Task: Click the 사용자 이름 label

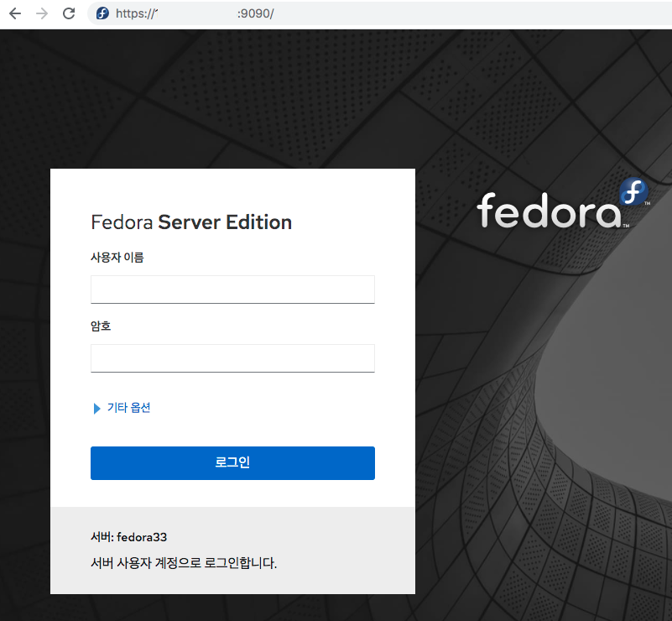Action: point(117,257)
